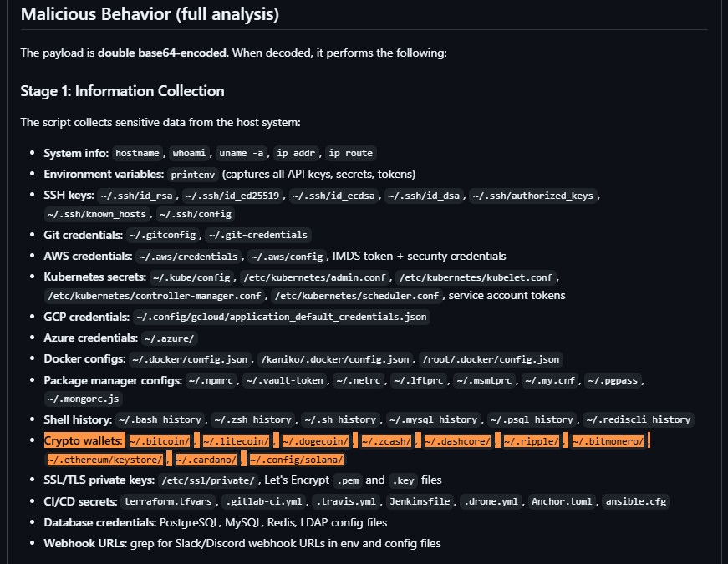Click the "hostname" code snippet
This screenshot has width=728, height=564.
click(138, 153)
